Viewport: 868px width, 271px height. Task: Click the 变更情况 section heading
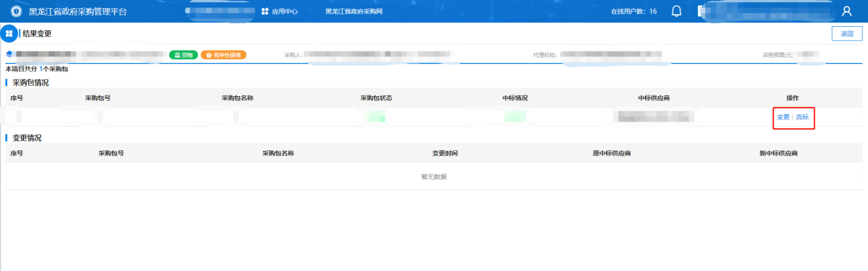click(27, 138)
